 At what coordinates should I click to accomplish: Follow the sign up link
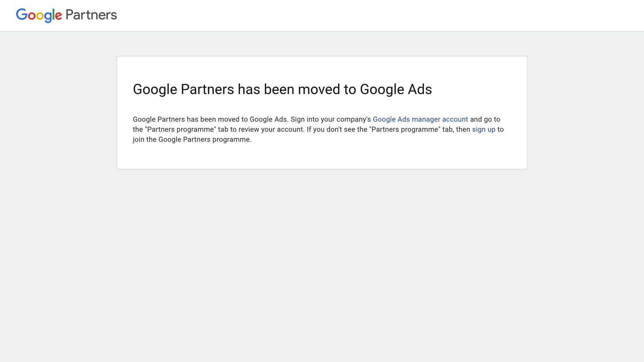click(x=483, y=129)
